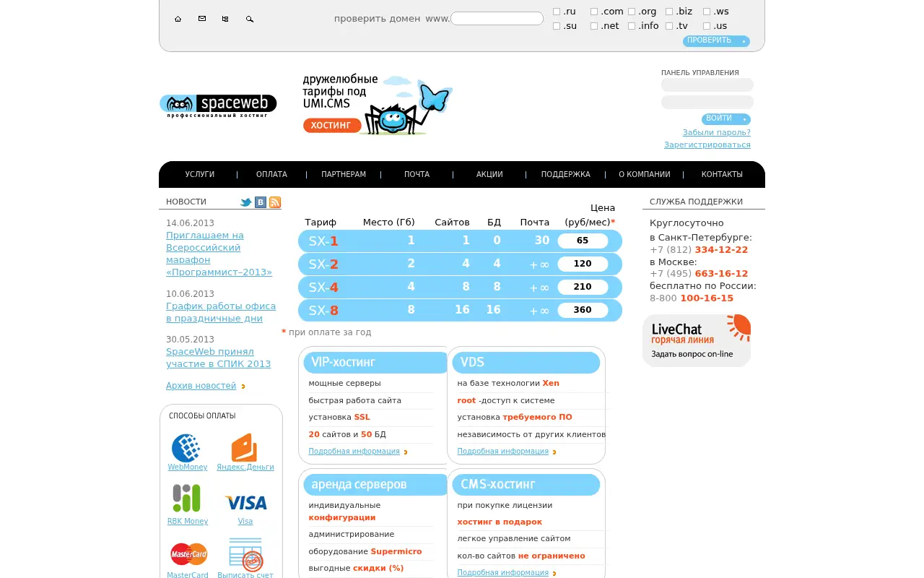Click the 360 price button

583,310
